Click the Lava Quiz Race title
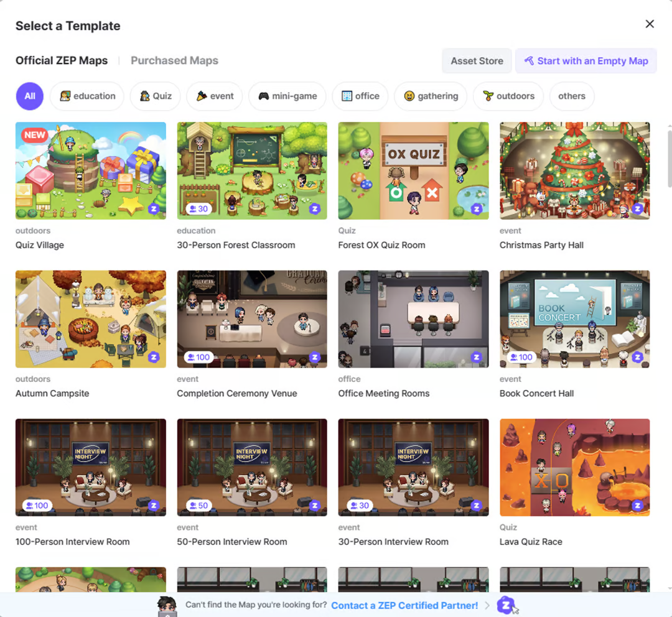672x617 pixels. coord(531,542)
